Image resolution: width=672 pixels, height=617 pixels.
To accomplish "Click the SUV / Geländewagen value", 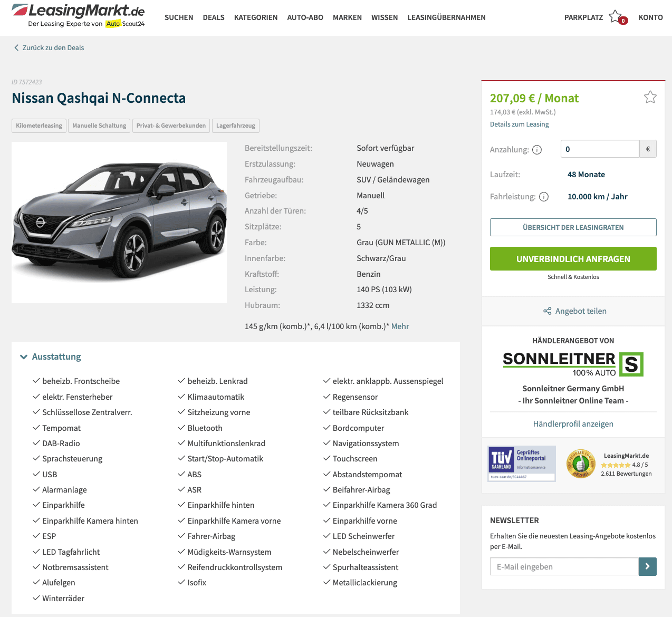I will click(x=393, y=180).
